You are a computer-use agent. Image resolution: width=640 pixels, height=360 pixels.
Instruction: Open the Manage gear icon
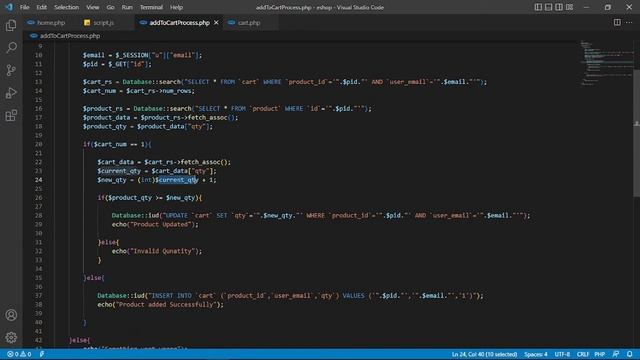[11, 337]
